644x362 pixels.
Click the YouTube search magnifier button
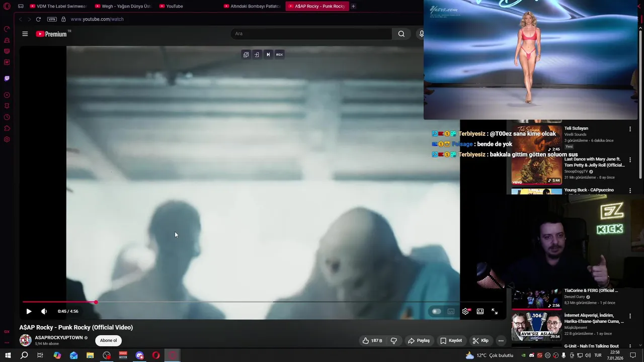(401, 34)
